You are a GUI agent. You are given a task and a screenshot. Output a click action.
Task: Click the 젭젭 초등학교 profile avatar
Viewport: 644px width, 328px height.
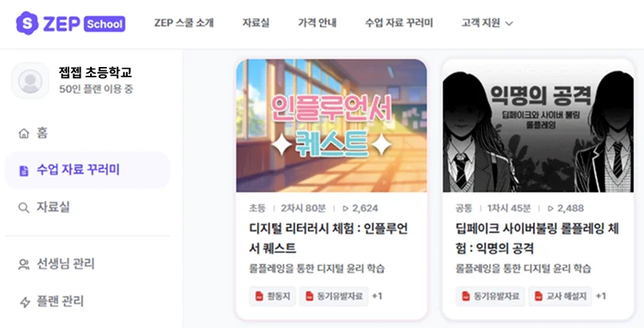(30, 81)
